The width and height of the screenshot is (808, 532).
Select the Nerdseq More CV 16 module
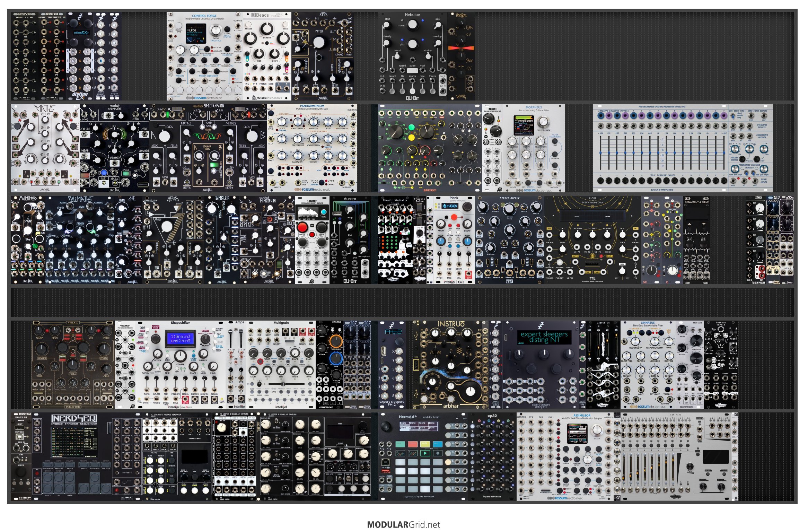24,56
